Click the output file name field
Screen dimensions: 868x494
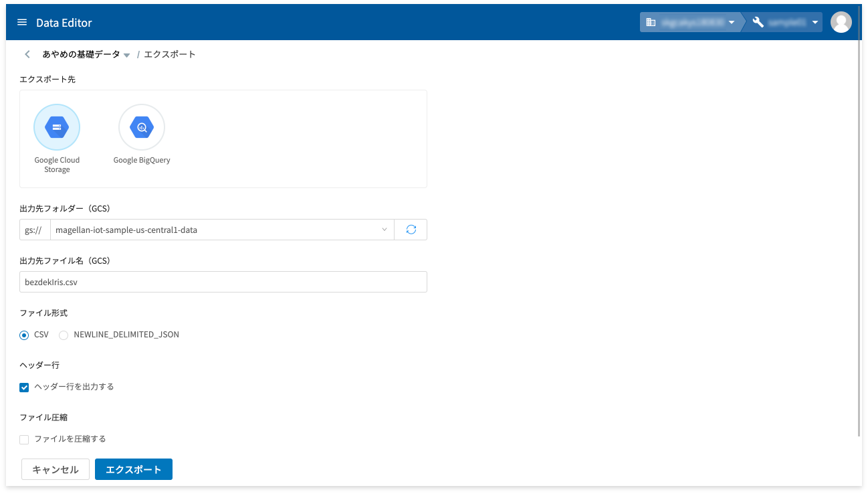[223, 282]
